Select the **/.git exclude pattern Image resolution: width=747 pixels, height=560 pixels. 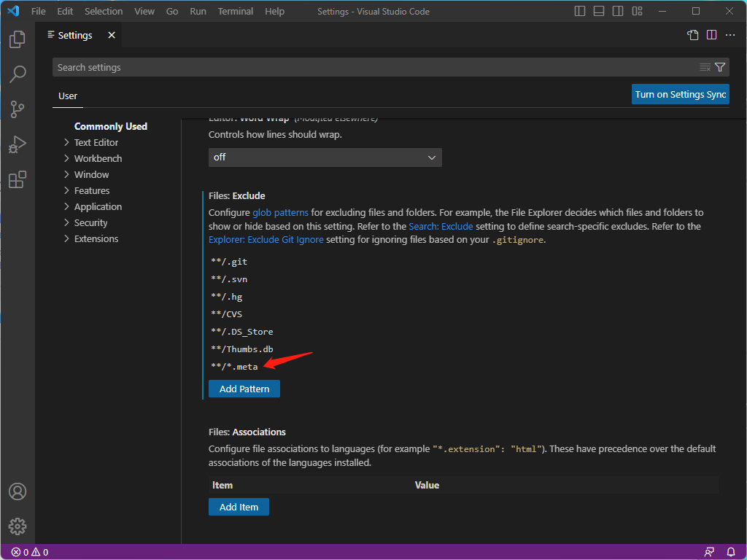point(229,262)
